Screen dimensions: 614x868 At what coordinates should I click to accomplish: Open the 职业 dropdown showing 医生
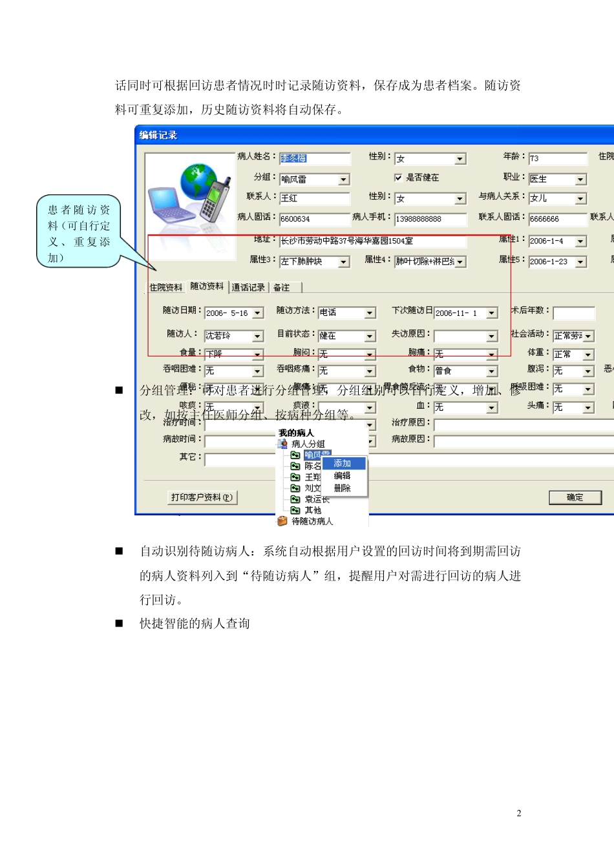[x=581, y=180]
